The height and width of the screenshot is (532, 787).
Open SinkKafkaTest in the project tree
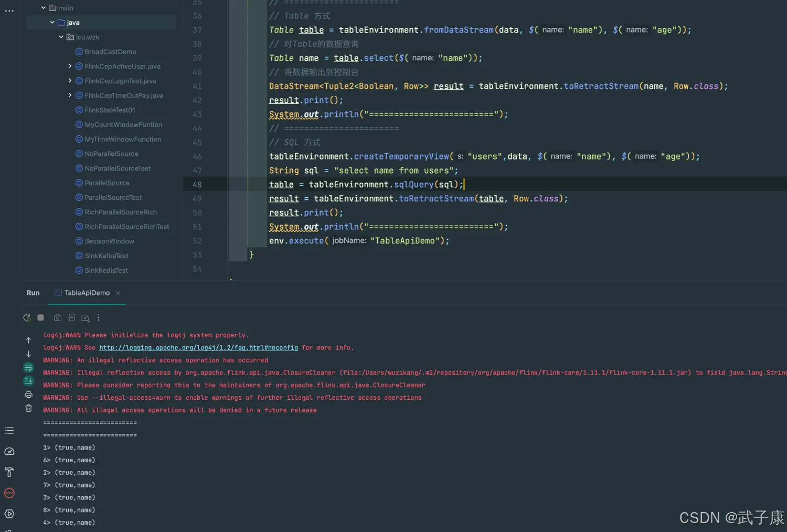(x=107, y=256)
